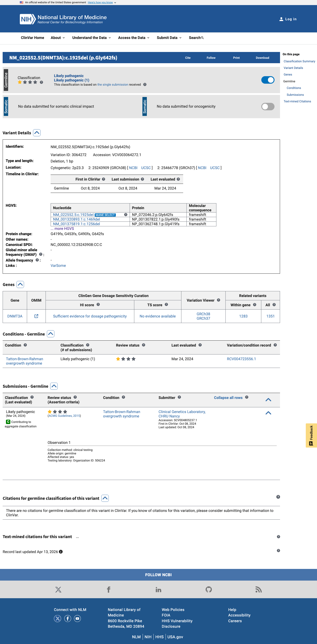Click help icon beside First in ClinVar
317x644 pixels.
point(103,179)
